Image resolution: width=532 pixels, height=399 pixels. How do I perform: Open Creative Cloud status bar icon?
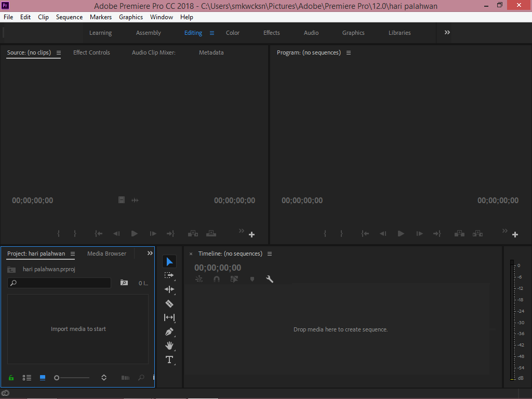coord(5,394)
